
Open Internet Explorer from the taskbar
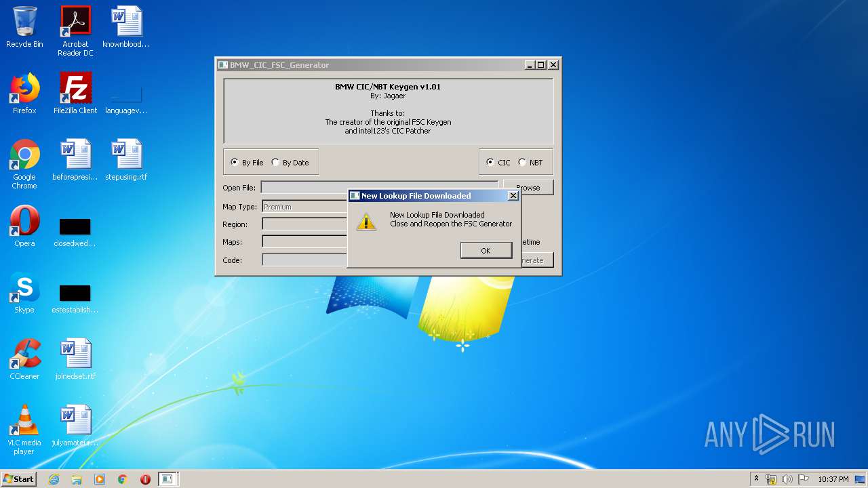(54, 479)
